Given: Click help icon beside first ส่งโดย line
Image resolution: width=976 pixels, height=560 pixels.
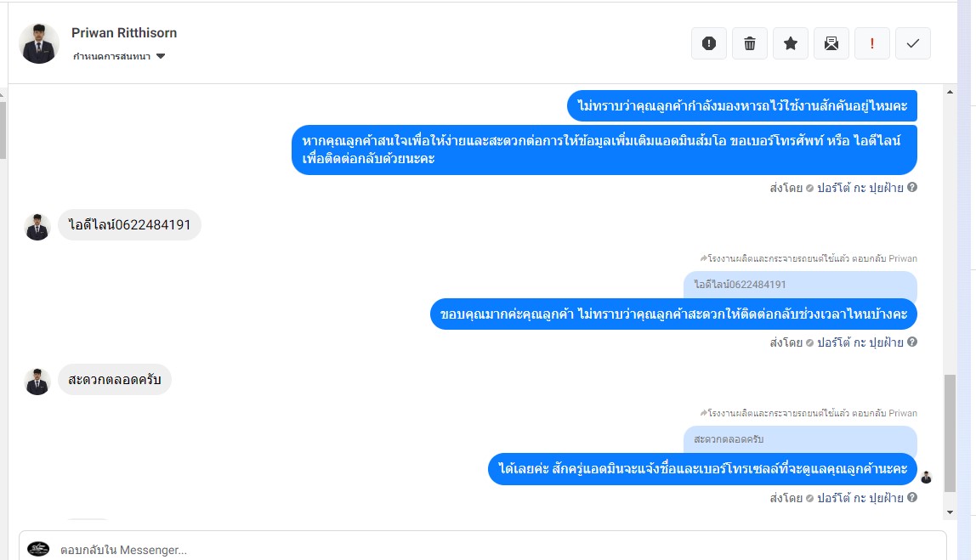Looking at the screenshot, I should [912, 188].
